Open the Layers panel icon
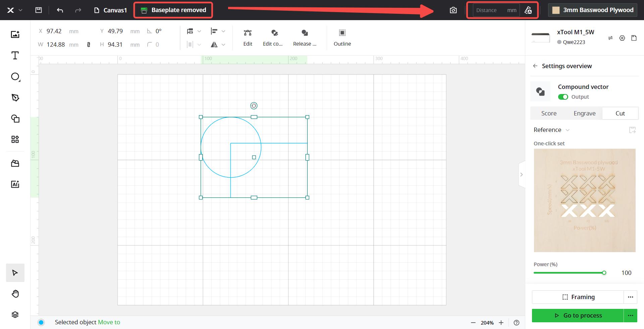The width and height of the screenshot is (644, 329). coord(15,315)
